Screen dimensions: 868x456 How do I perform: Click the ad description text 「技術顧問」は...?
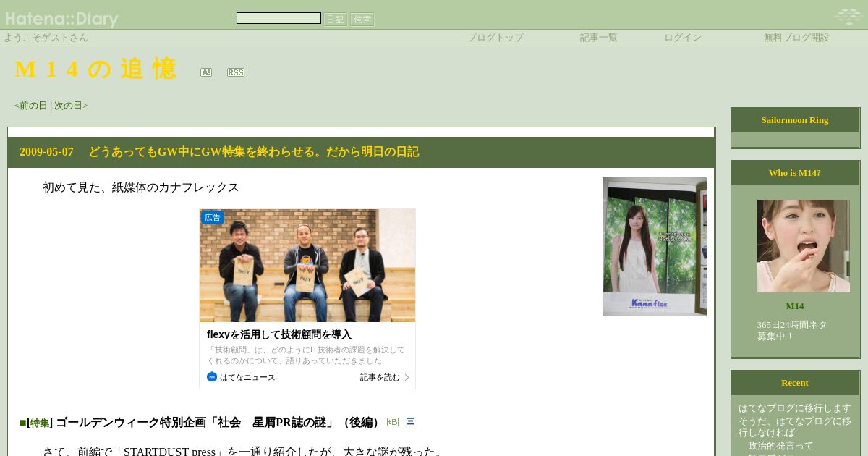306,355
